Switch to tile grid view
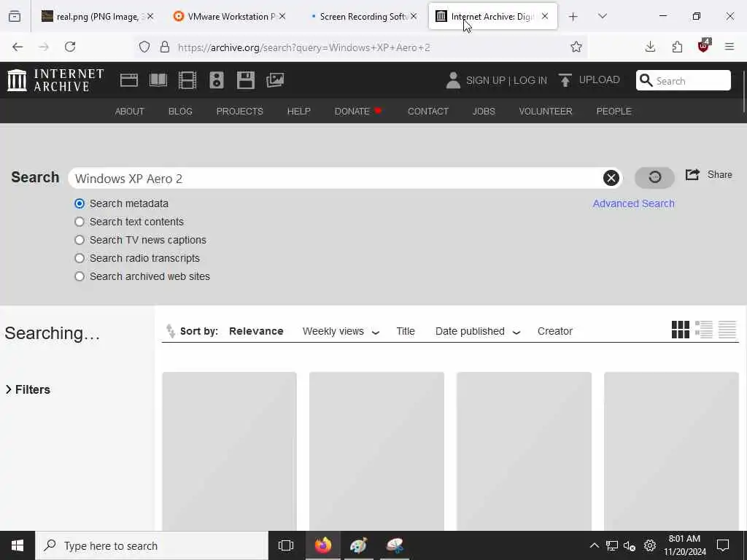The image size is (747, 560). point(681,330)
